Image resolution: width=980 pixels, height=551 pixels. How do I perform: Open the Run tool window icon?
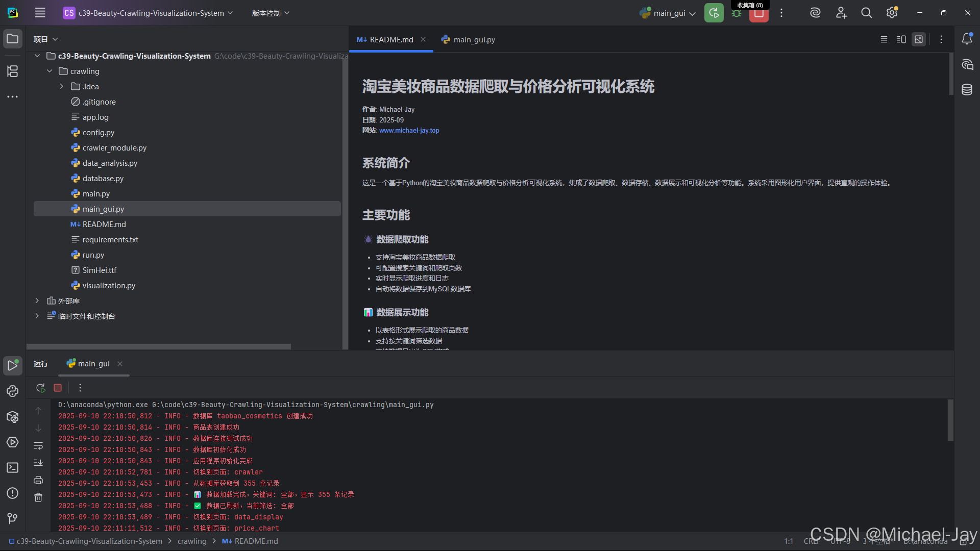point(13,365)
